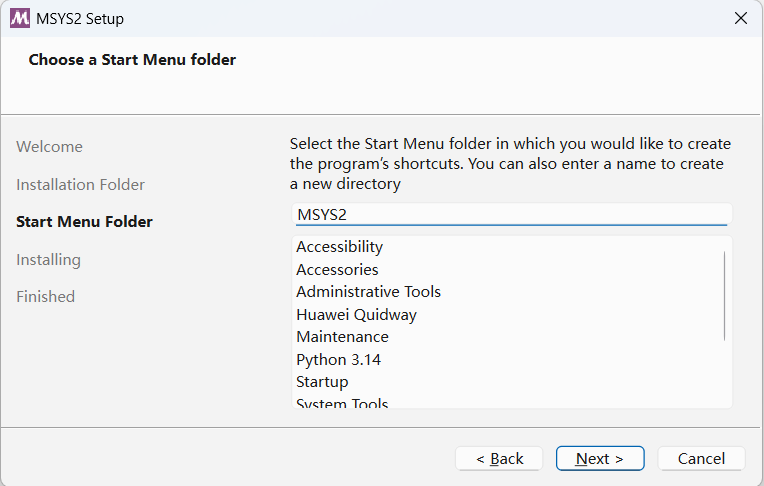Close the MSYS2 Setup window
764x486 pixels.
740,18
